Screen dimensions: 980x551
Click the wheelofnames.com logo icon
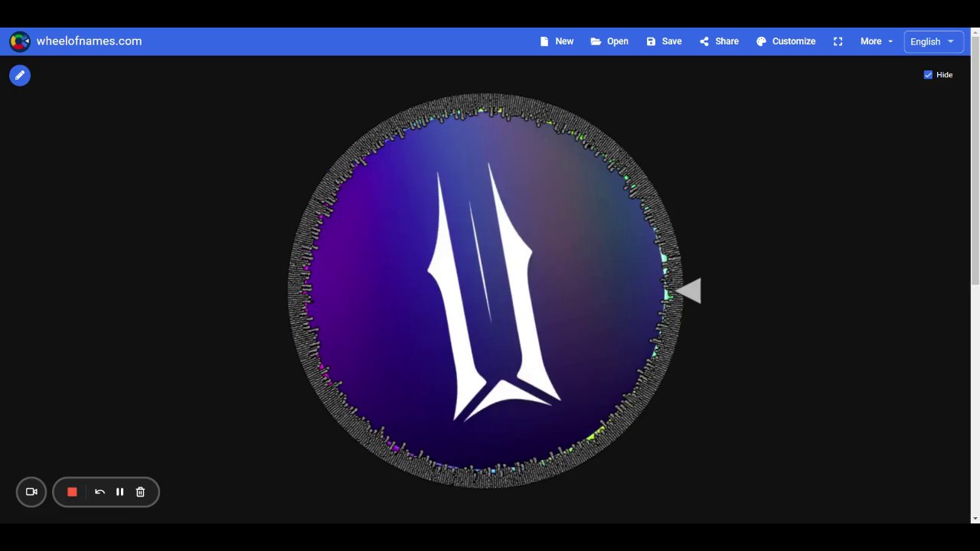(20, 41)
